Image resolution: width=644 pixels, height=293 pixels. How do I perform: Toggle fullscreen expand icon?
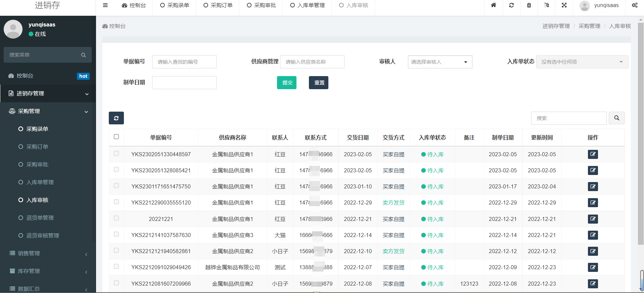tap(564, 5)
